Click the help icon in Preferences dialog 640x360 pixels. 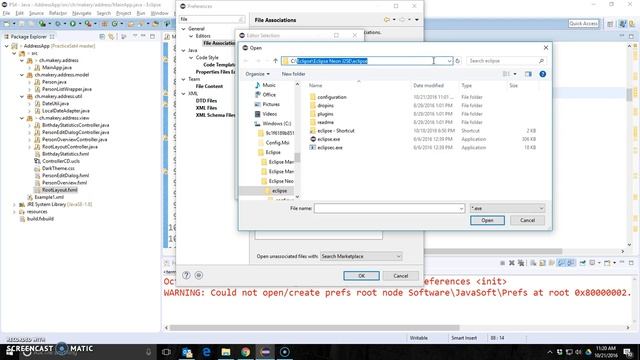(186, 275)
